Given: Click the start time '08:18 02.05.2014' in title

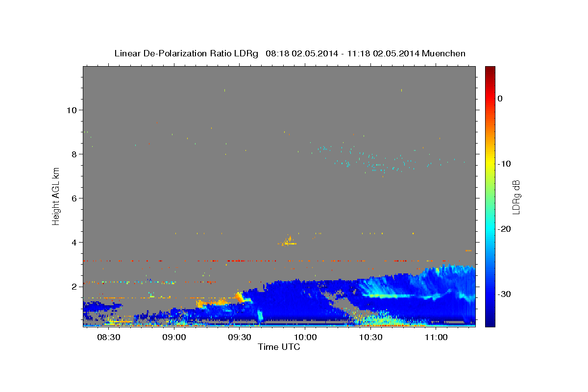Looking at the screenshot, I should click(x=301, y=53).
